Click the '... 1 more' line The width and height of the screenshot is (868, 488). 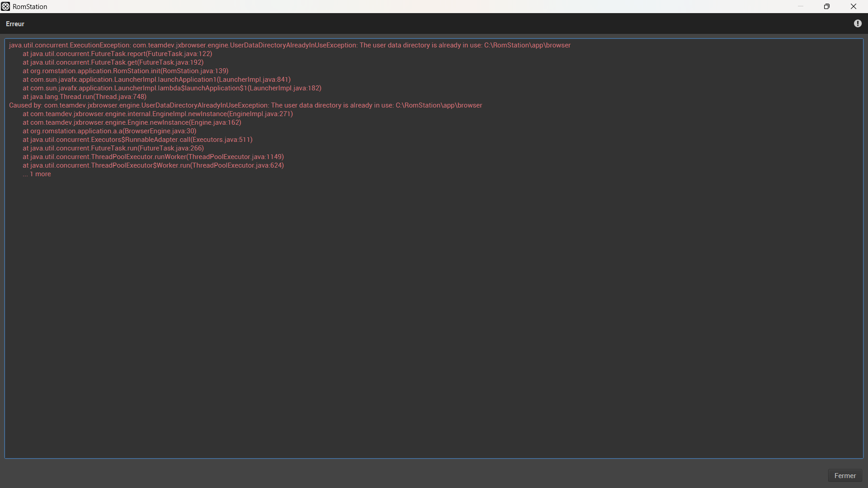37,174
